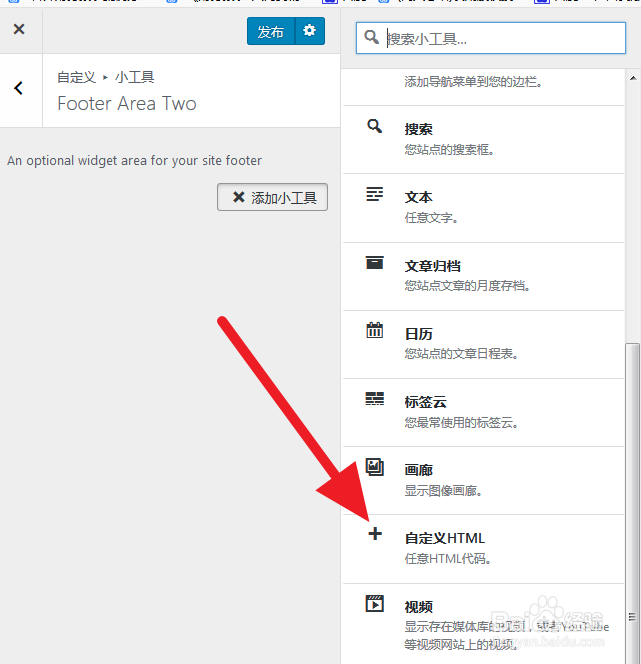Choose the 视频 widget title
Screen dimensions: 641x664
click(418, 607)
